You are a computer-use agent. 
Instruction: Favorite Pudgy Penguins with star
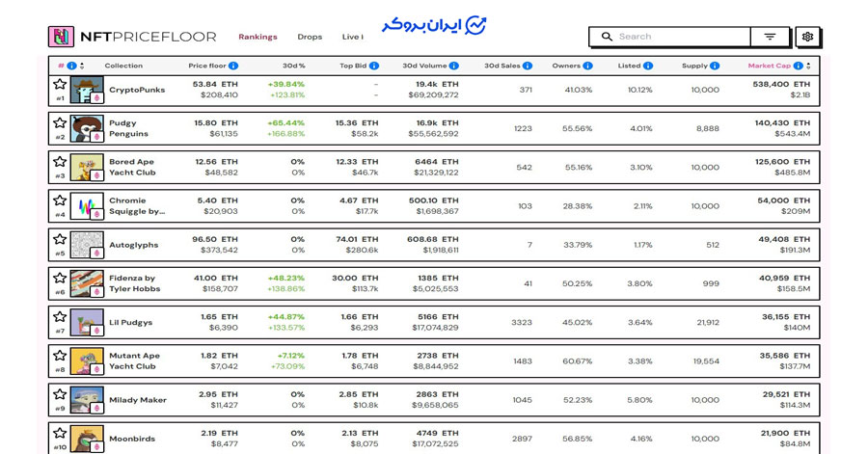tap(60, 122)
